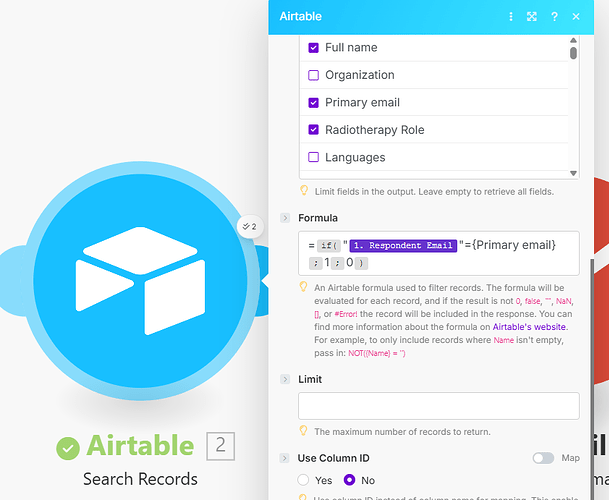Click the Limit input field
Screen dimensions: 609x500
tap(438, 406)
